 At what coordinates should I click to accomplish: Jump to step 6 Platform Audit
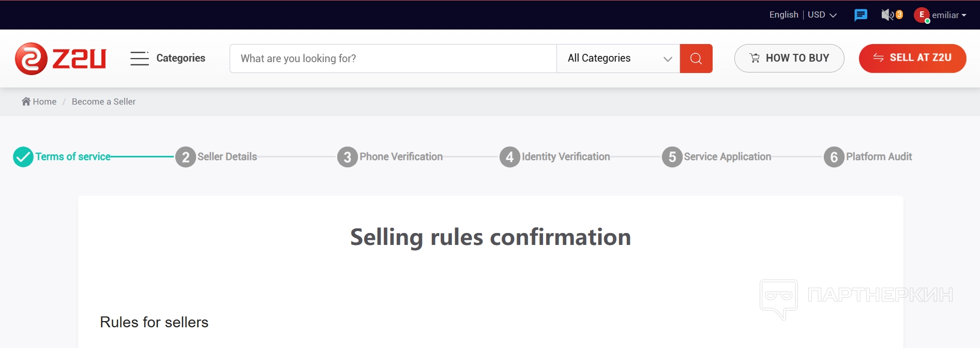coord(834,157)
